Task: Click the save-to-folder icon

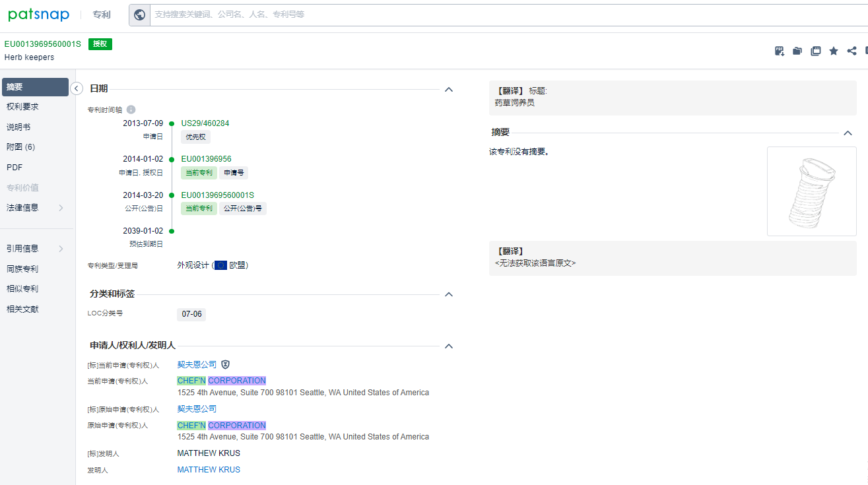Action: (x=797, y=51)
